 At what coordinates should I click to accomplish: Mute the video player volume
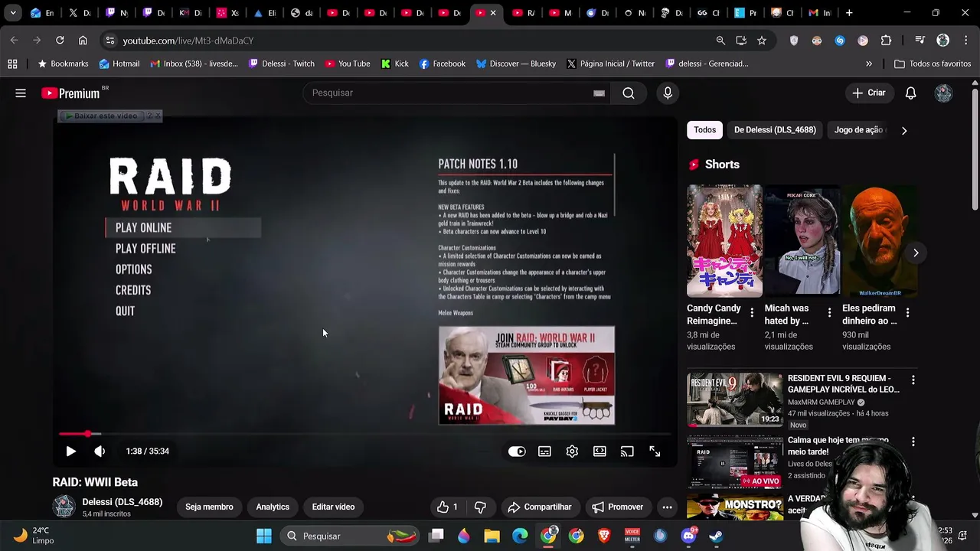pos(100,452)
